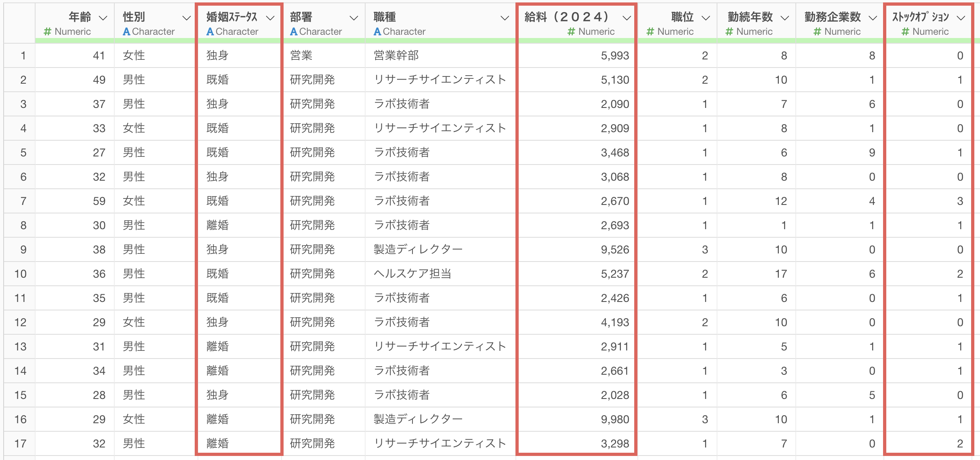Click the salary value 9,526
This screenshot has height=460, width=980.
click(x=614, y=250)
